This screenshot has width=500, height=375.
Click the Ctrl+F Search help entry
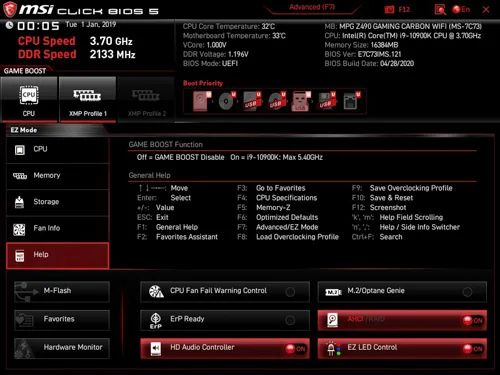tap(377, 237)
